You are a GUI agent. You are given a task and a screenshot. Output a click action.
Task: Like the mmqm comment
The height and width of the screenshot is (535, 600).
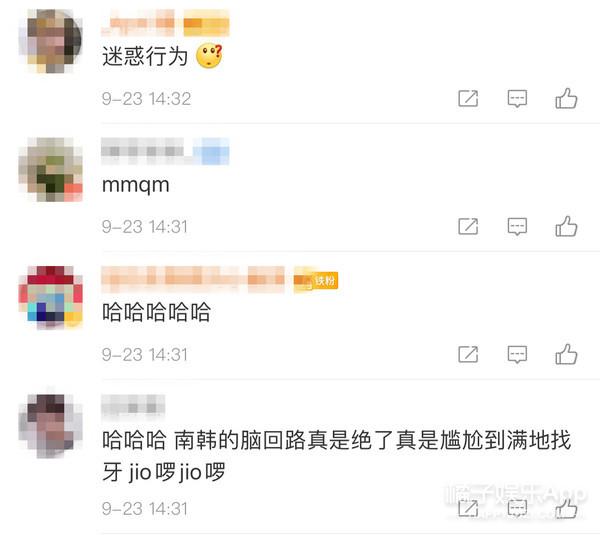[566, 226]
